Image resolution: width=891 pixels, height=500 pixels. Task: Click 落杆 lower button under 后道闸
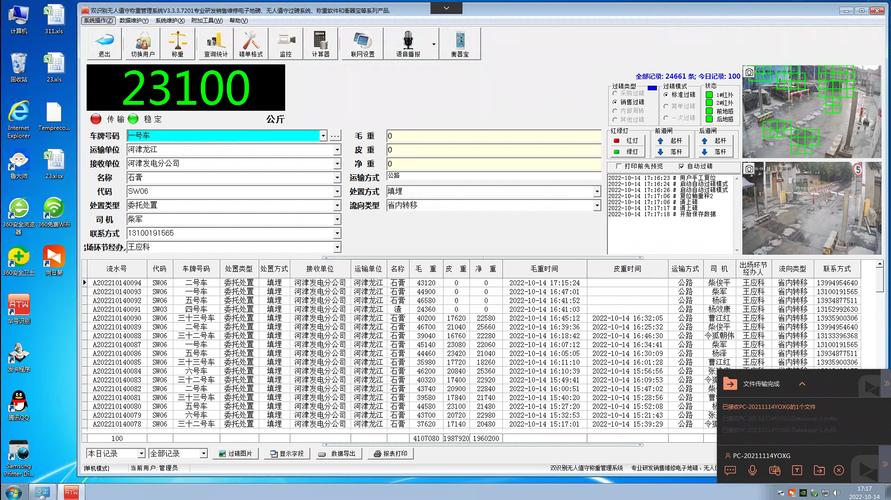714,152
